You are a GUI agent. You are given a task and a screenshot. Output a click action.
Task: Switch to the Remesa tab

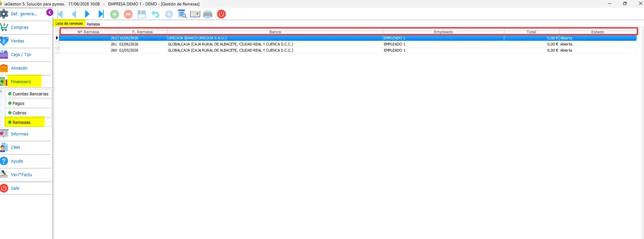93,24
